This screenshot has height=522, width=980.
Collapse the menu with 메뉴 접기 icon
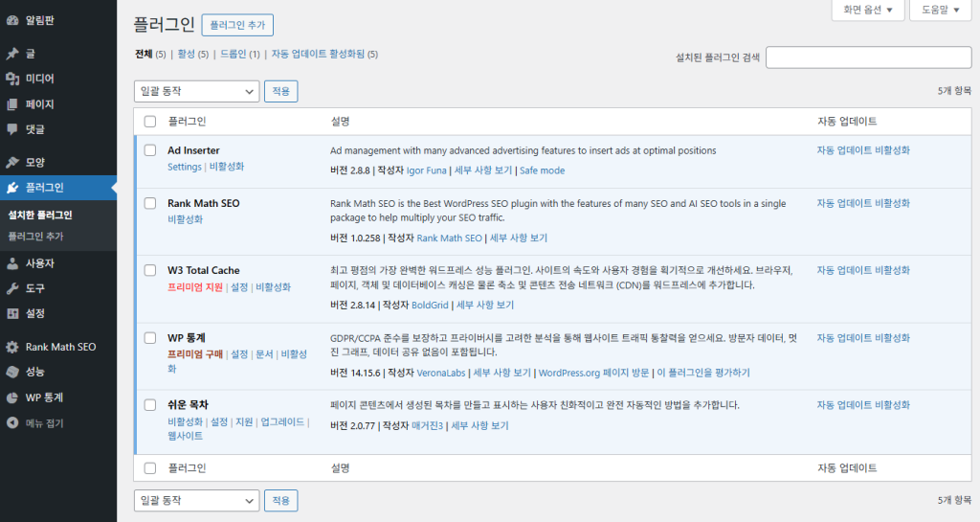tap(12, 422)
